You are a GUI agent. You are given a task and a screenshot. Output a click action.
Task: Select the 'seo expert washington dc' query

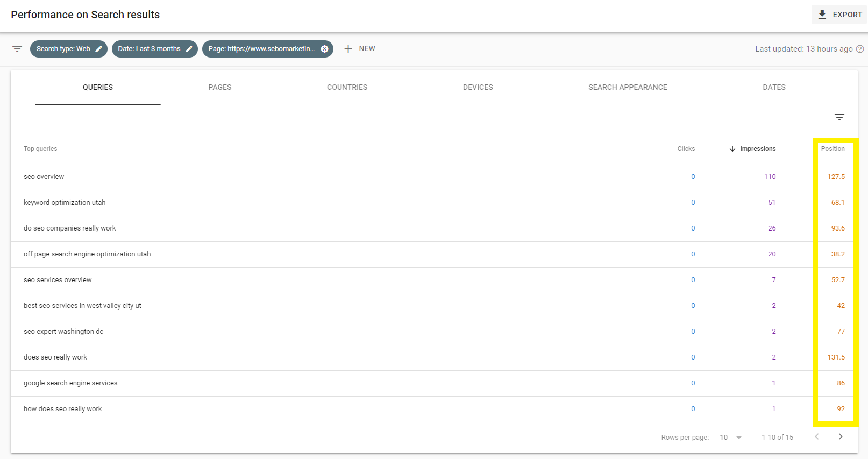coord(63,332)
